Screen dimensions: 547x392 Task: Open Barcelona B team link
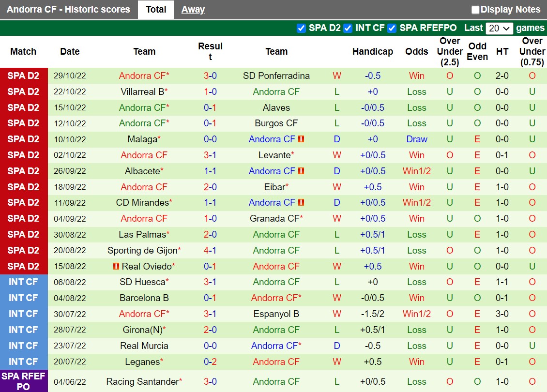tap(144, 298)
